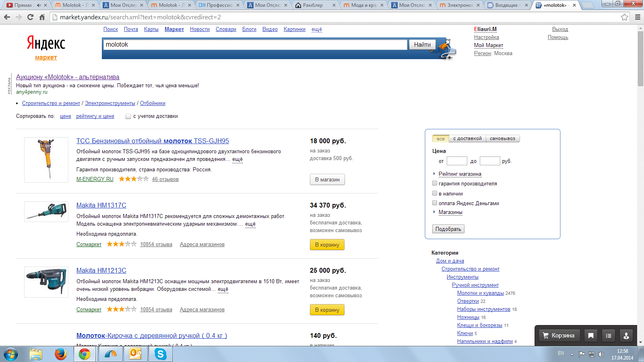Select the 'самовывоз' filter toggle
This screenshot has width=644, height=362.
tap(503, 139)
